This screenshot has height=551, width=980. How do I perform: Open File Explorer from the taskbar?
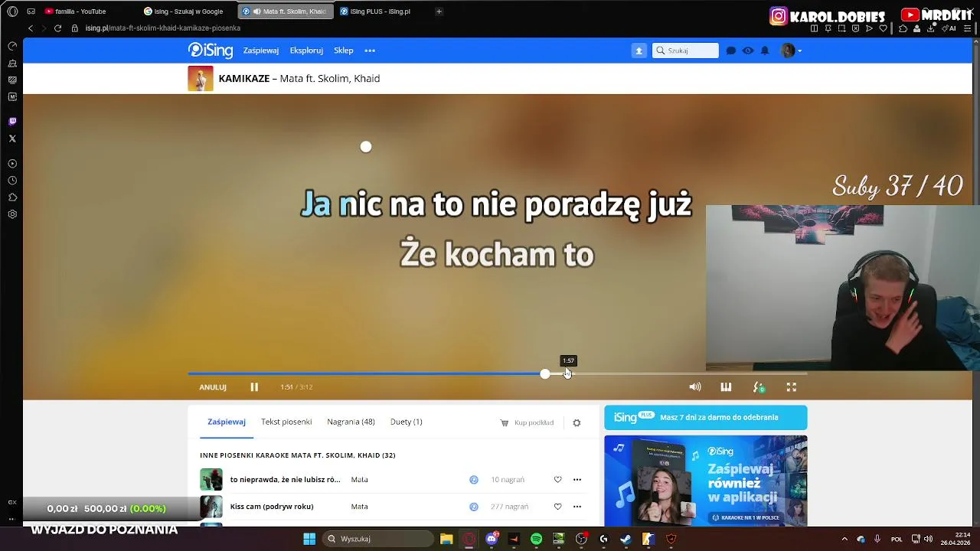pyautogui.click(x=446, y=539)
